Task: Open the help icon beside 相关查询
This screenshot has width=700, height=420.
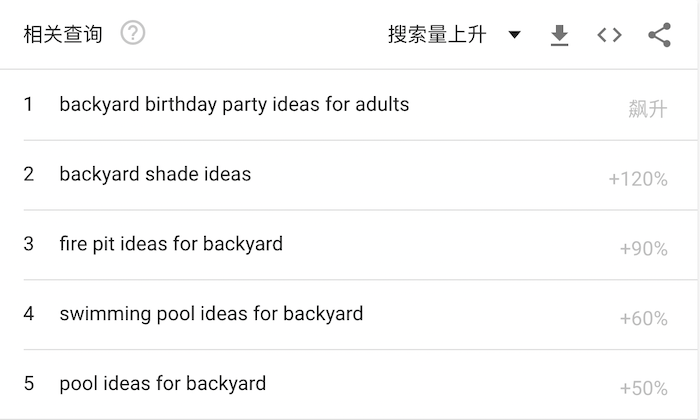Action: coord(133,33)
